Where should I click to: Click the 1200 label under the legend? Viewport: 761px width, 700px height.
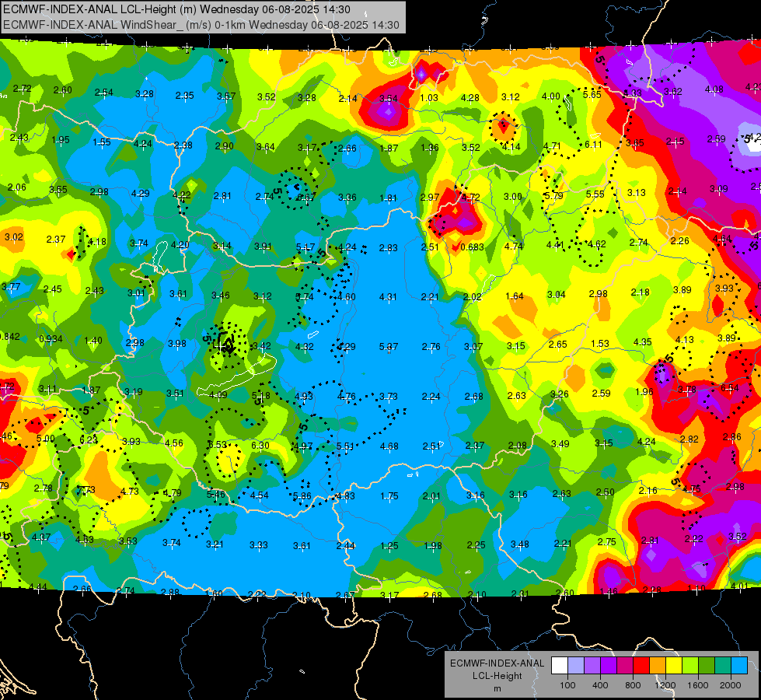(665, 685)
